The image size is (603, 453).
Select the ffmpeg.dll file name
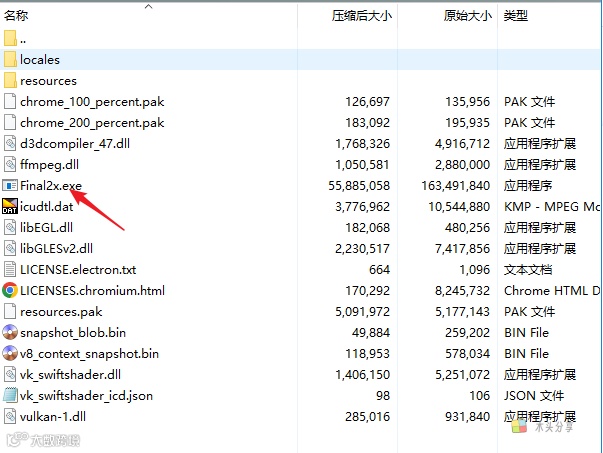pos(49,165)
